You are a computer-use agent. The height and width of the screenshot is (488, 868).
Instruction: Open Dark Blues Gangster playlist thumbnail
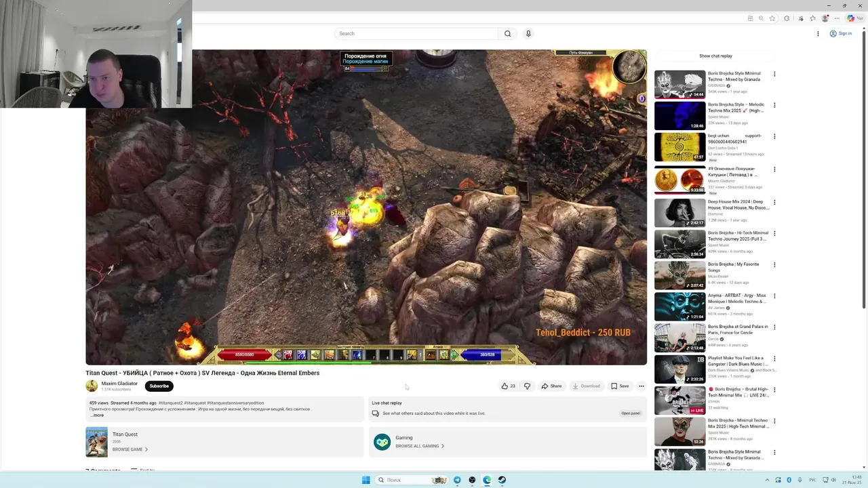tap(679, 369)
